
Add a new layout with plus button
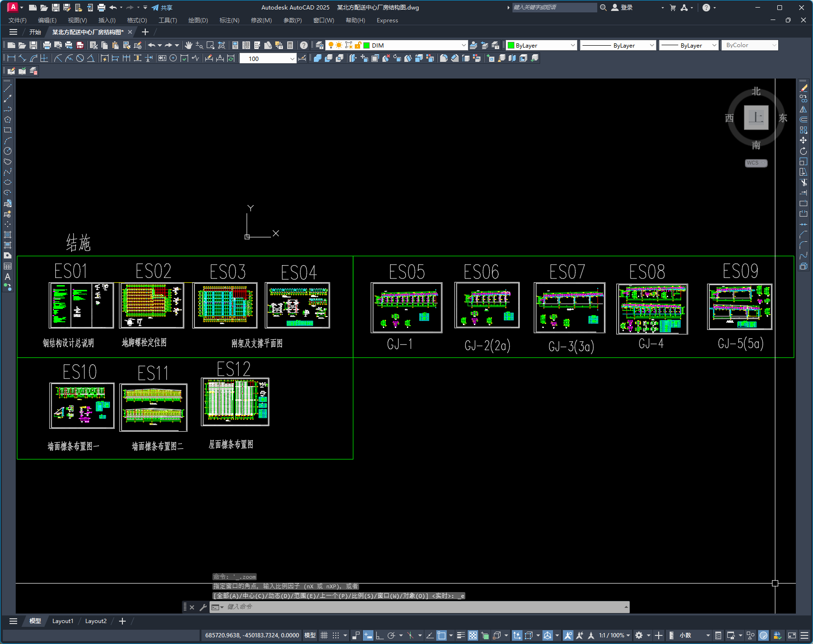pos(122,621)
